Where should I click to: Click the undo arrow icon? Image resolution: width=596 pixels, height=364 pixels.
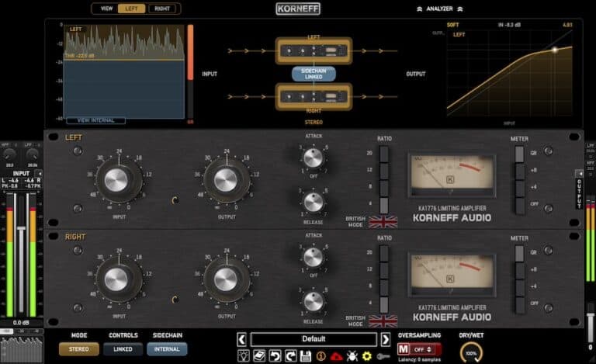pos(275,356)
